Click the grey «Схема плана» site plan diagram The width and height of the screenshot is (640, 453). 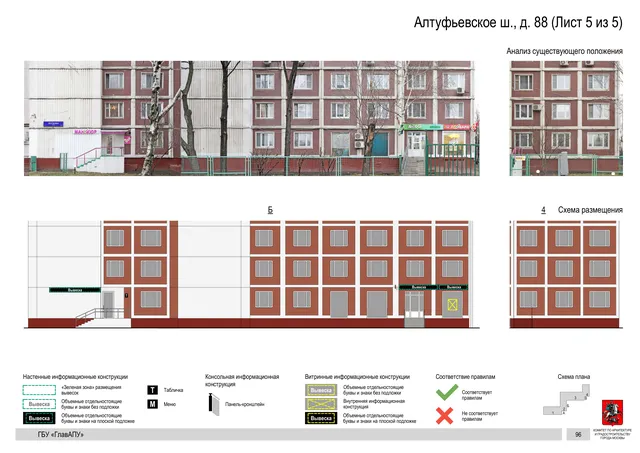pos(567,400)
